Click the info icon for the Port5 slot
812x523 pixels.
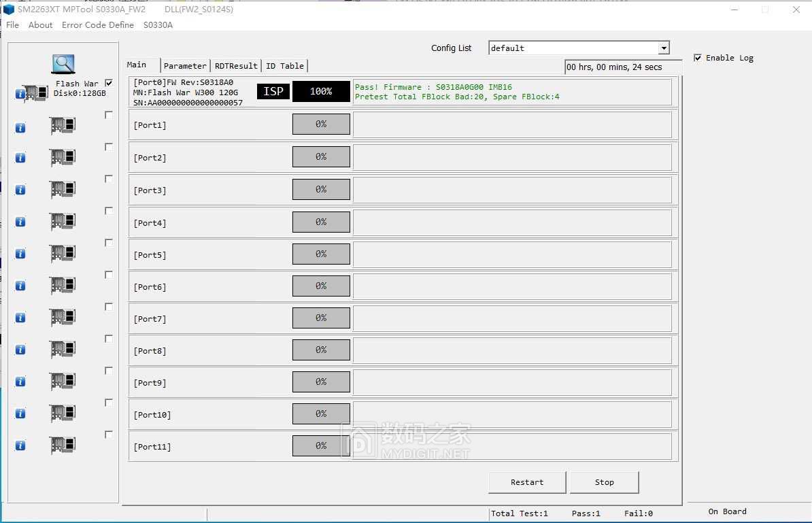(x=20, y=254)
